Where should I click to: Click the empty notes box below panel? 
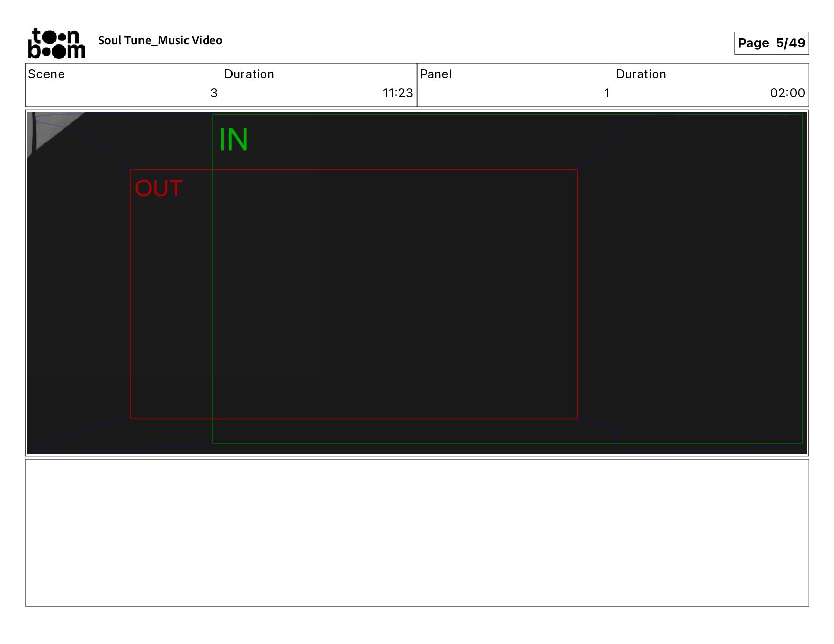point(417,532)
